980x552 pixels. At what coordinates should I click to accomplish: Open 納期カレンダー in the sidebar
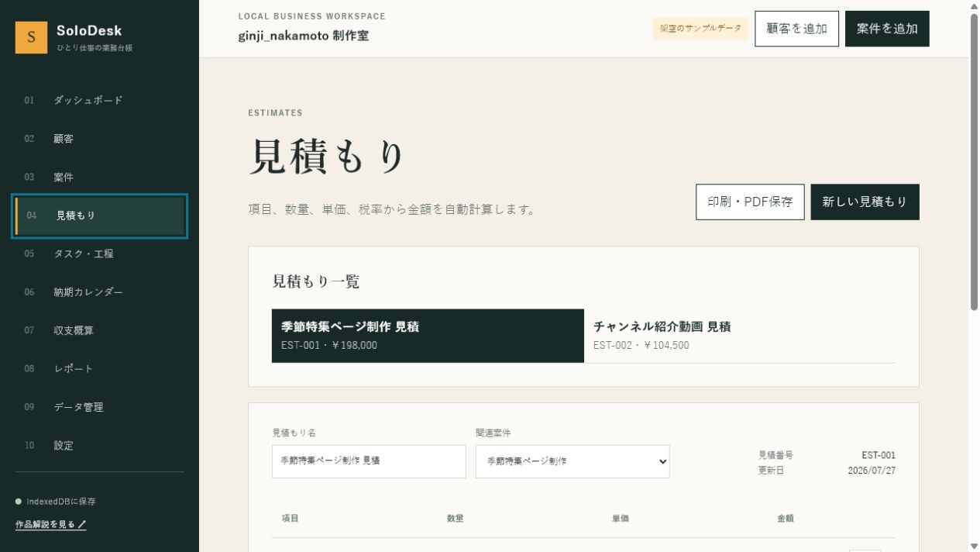pyautogui.click(x=99, y=292)
